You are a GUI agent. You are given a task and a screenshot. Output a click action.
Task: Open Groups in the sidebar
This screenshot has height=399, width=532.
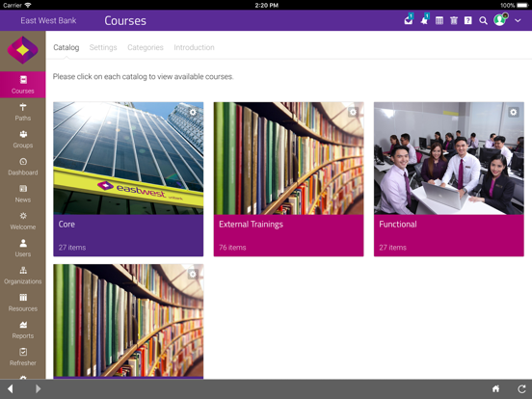(23, 139)
